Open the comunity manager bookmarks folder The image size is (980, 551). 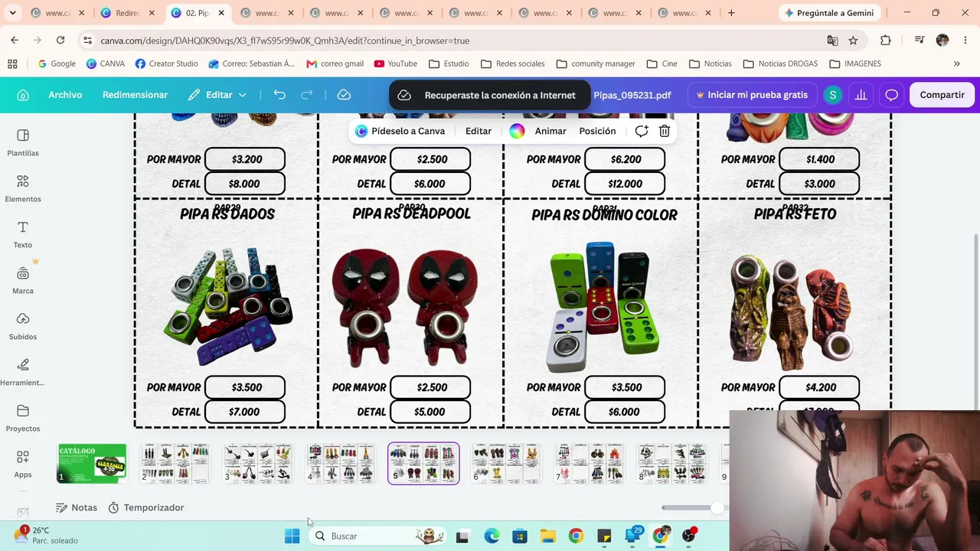pos(596,64)
